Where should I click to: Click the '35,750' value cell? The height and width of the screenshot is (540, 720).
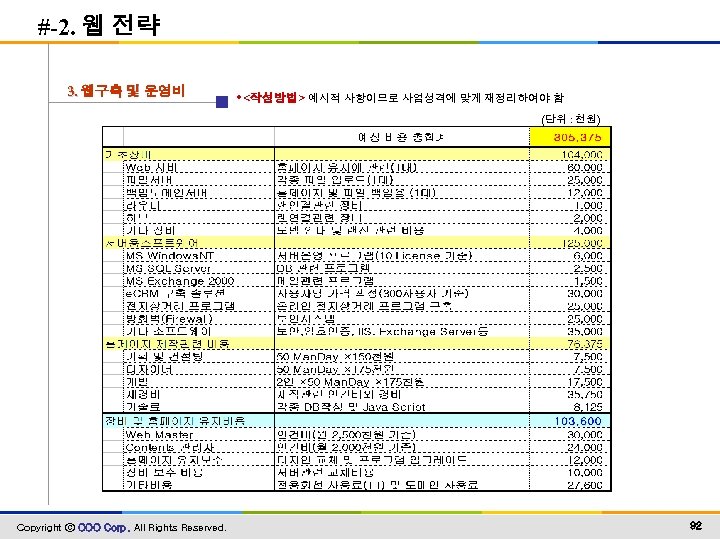[x=585, y=394]
